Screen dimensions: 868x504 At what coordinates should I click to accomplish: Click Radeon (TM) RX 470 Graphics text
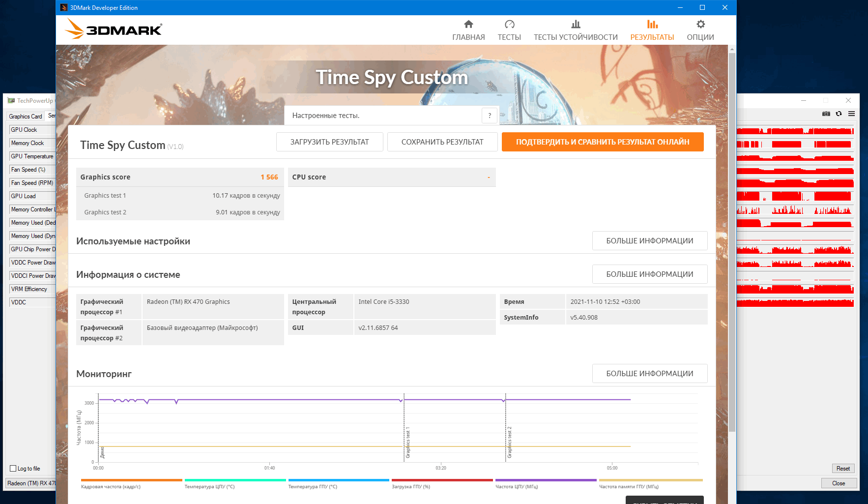(x=188, y=301)
